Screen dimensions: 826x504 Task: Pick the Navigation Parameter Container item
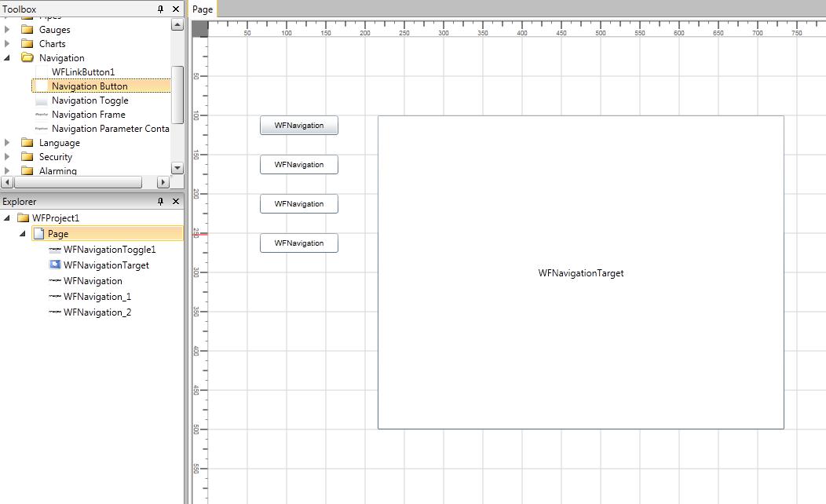[110, 129]
